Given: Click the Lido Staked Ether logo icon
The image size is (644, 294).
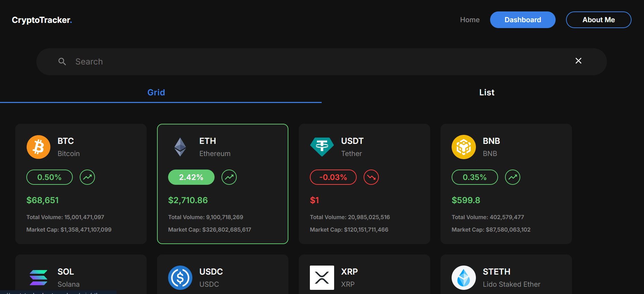Looking at the screenshot, I should pyautogui.click(x=464, y=278).
